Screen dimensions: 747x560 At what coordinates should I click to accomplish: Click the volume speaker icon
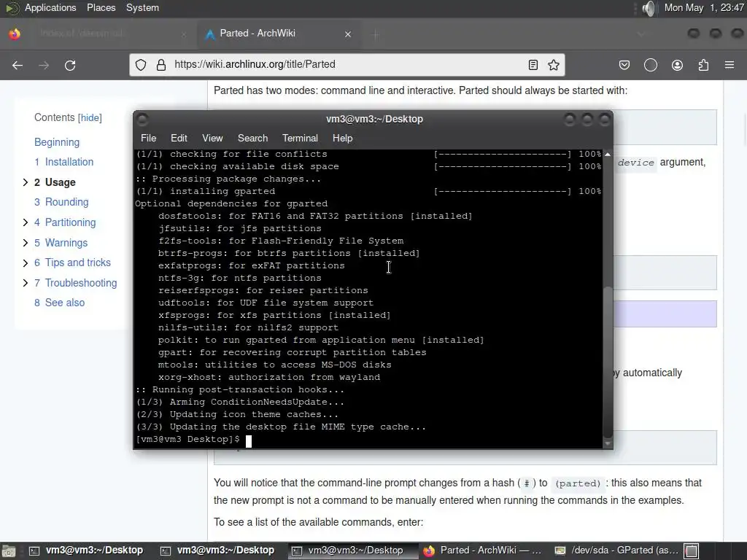(649, 8)
